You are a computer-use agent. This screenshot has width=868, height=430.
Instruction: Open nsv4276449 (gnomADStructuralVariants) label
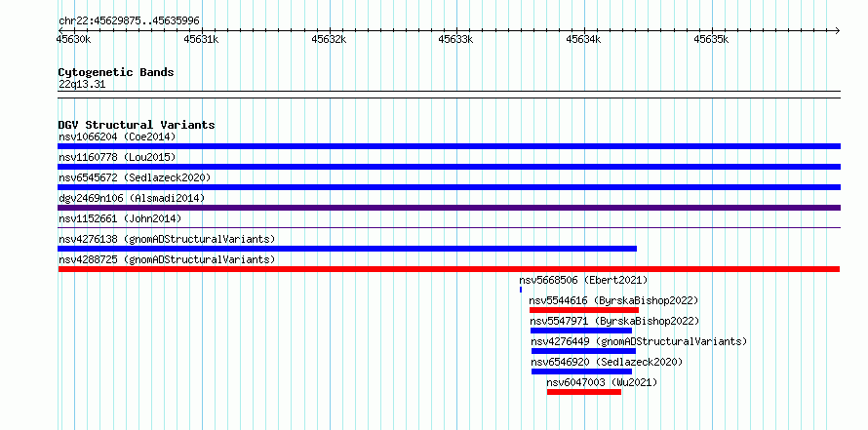click(x=640, y=341)
